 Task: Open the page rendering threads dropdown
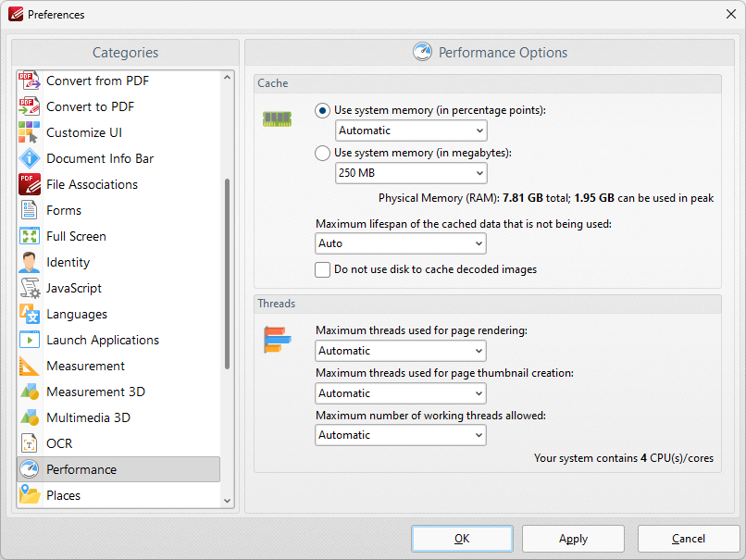(x=401, y=351)
